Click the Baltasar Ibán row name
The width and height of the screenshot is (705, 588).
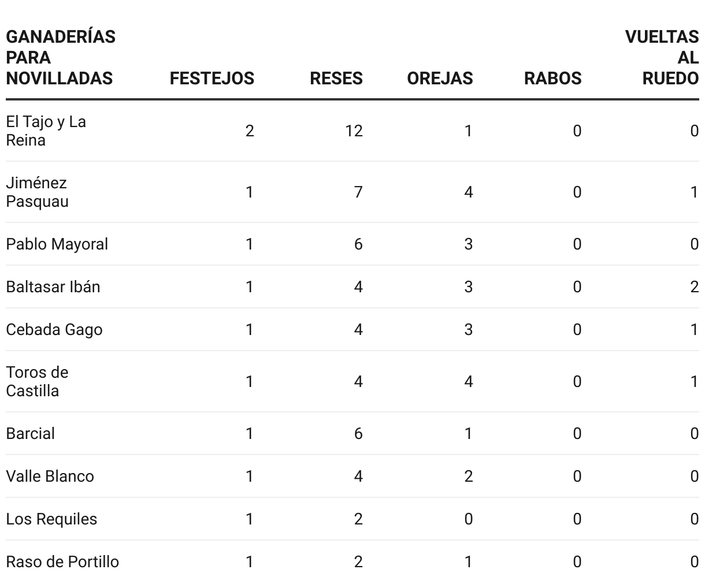[53, 287]
